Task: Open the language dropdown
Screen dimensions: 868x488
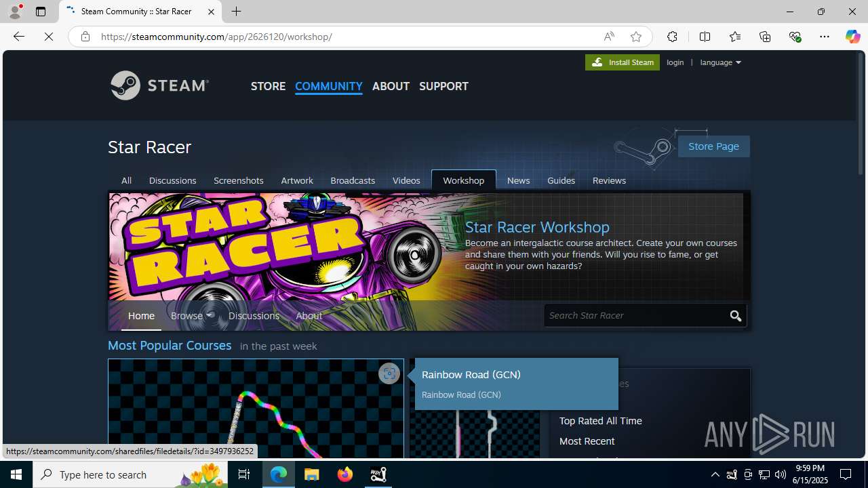Action: 720,62
